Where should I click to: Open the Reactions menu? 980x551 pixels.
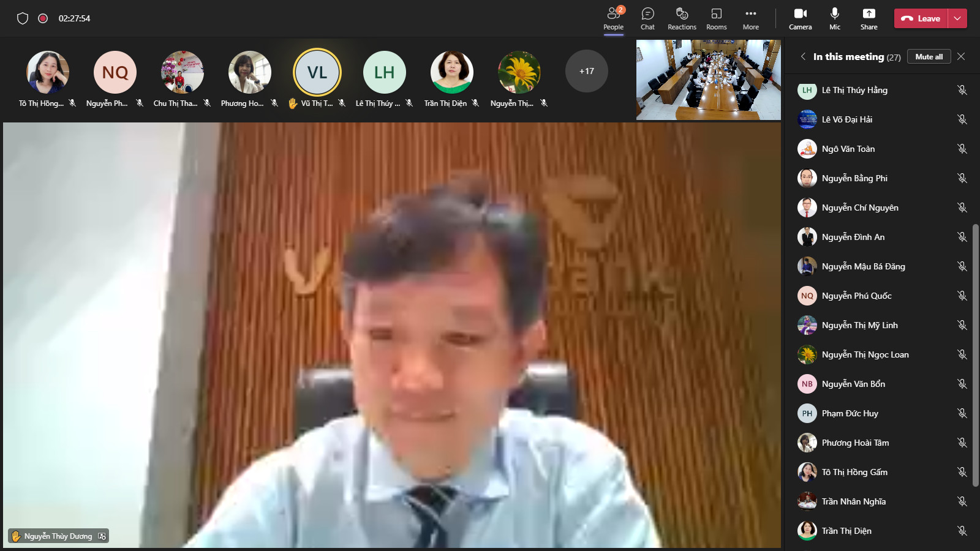coord(682,14)
